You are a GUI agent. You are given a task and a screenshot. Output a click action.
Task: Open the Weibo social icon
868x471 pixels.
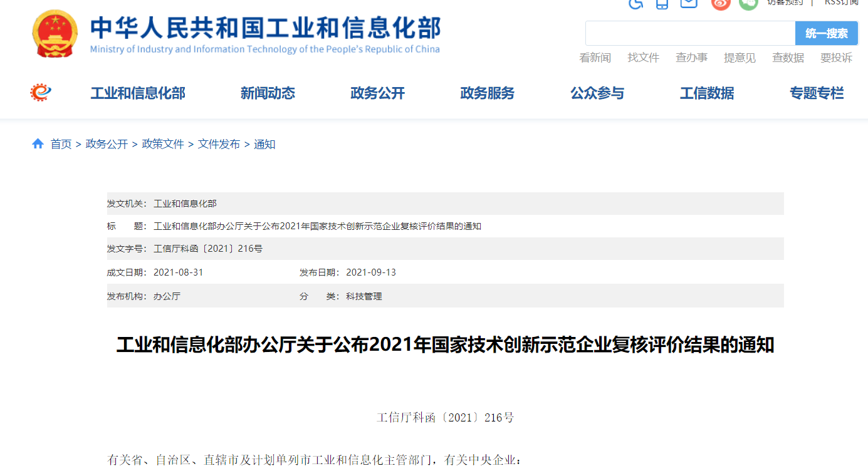[x=721, y=3]
